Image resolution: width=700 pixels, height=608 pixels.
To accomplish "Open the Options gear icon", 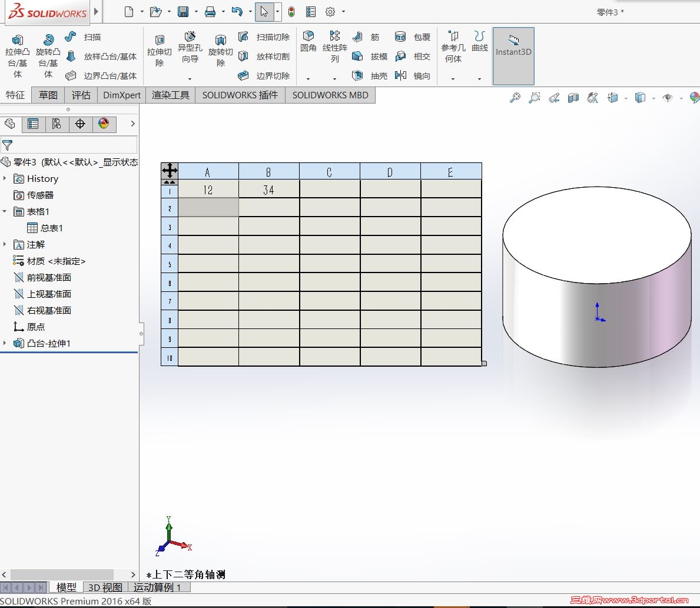I will (330, 12).
